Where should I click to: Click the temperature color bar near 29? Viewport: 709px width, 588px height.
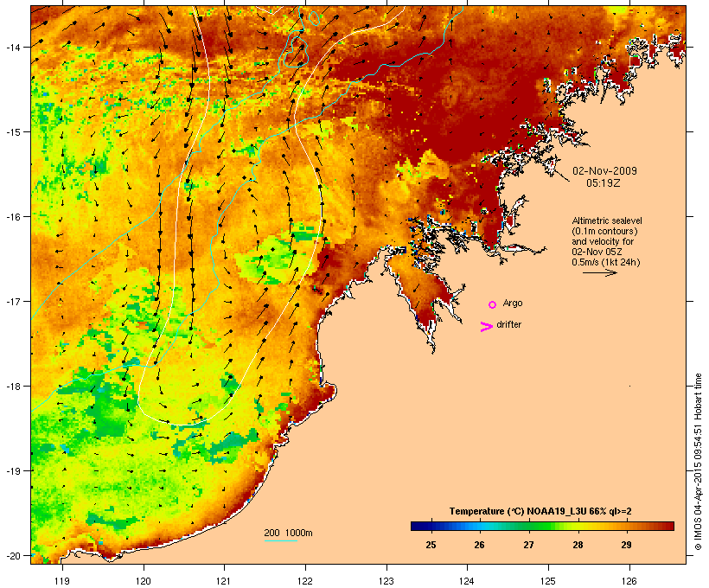(627, 526)
